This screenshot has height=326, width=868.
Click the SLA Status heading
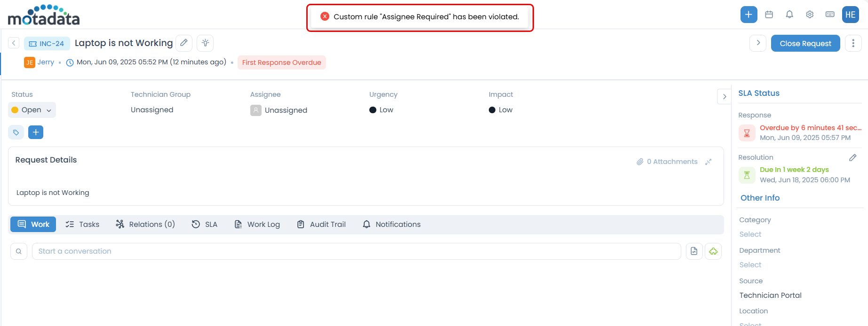[x=758, y=93]
